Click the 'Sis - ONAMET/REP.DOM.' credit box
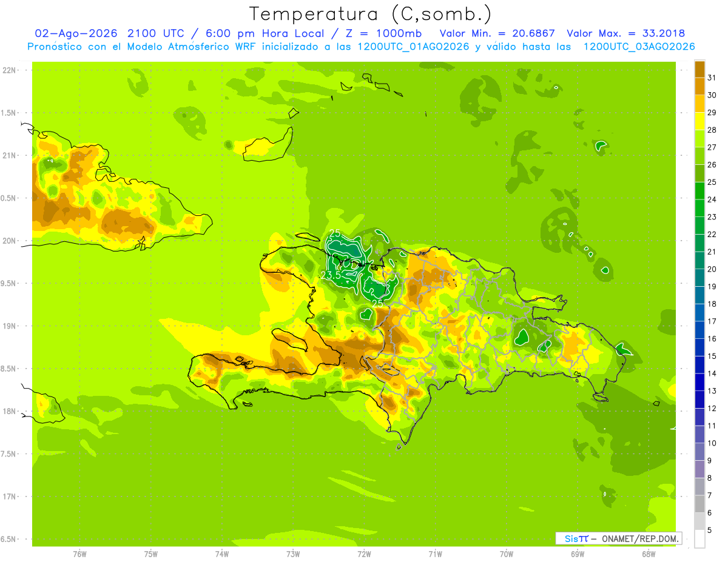Viewport: 728px width, 562px height. click(x=618, y=538)
